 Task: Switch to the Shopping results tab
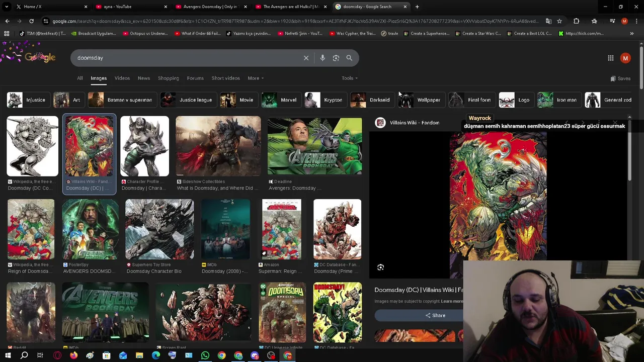(x=169, y=78)
